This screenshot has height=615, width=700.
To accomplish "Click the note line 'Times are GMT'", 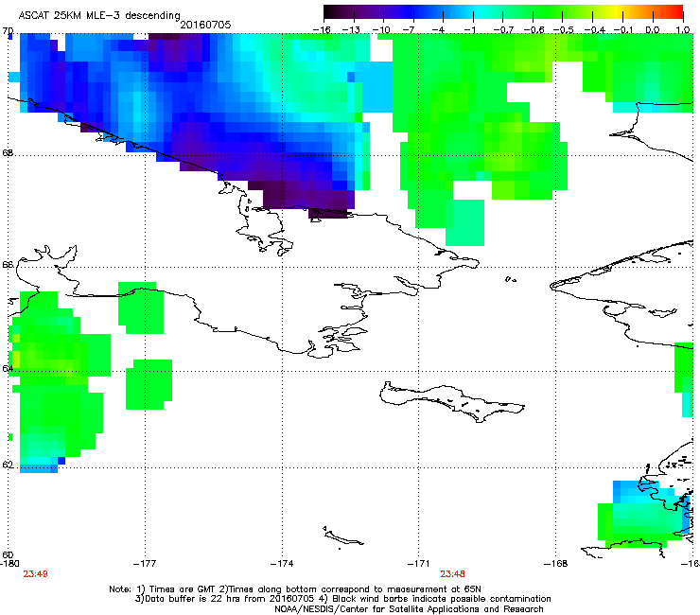I will coord(295,589).
